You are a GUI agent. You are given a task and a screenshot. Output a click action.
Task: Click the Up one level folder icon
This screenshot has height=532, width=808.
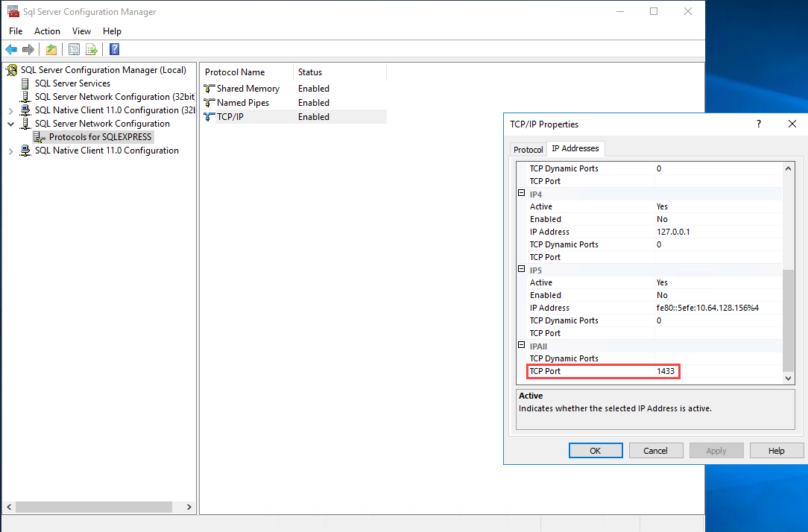(x=51, y=49)
